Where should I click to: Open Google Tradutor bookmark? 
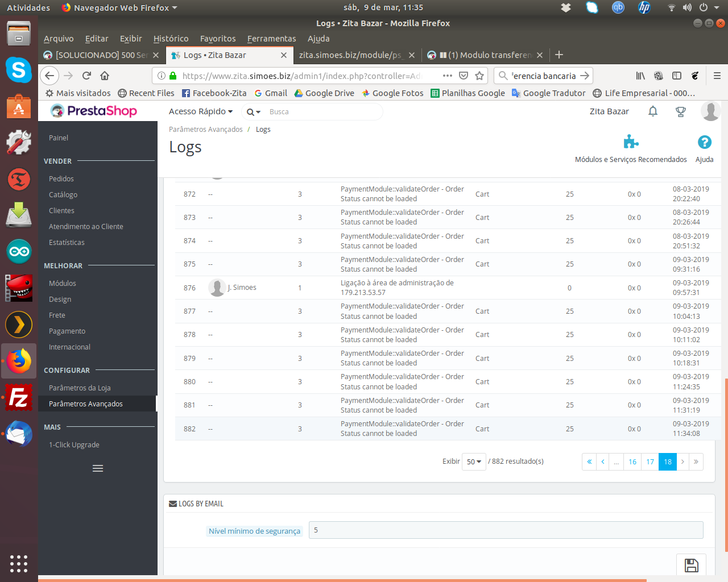point(549,93)
